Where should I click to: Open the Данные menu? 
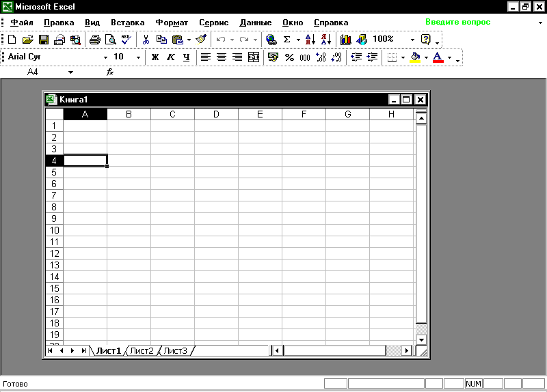point(255,23)
